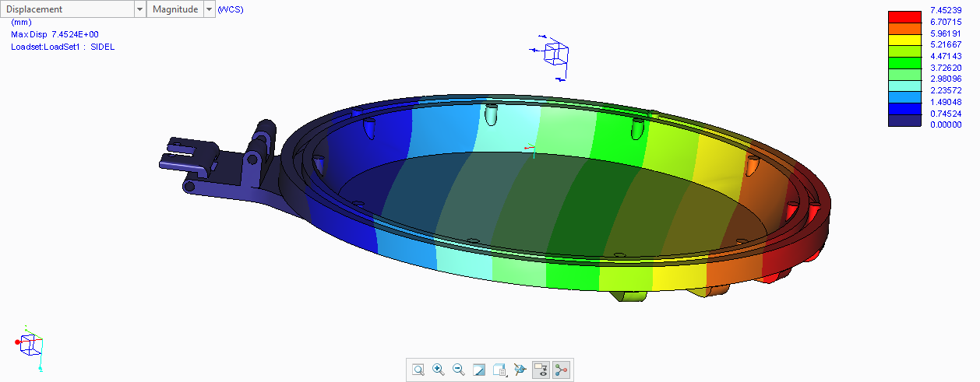
Task: Click the Max Disp 7.4524E+00 text
Action: click(x=55, y=34)
